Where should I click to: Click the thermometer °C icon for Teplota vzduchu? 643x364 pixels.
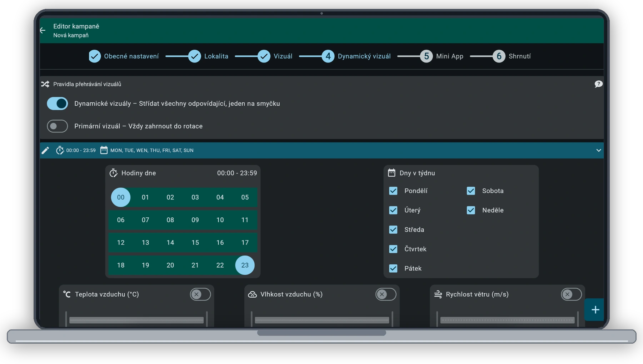tap(67, 294)
